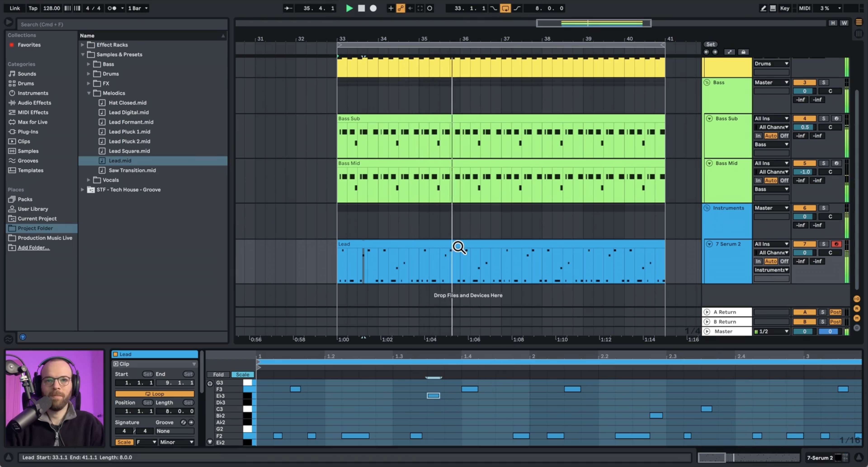
Task: Toggle the Draw Mode pencil icon
Action: pyautogui.click(x=763, y=8)
